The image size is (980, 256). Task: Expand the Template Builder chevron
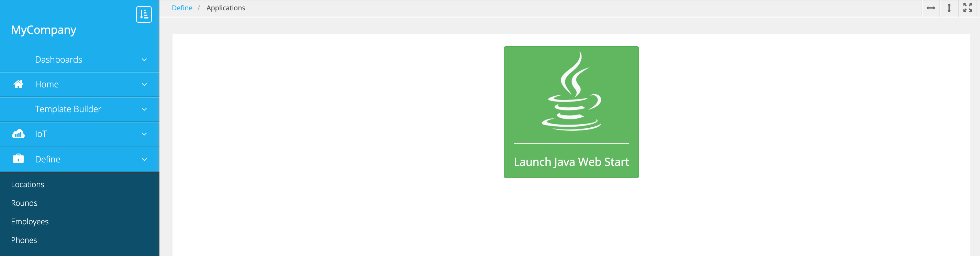coord(144,109)
